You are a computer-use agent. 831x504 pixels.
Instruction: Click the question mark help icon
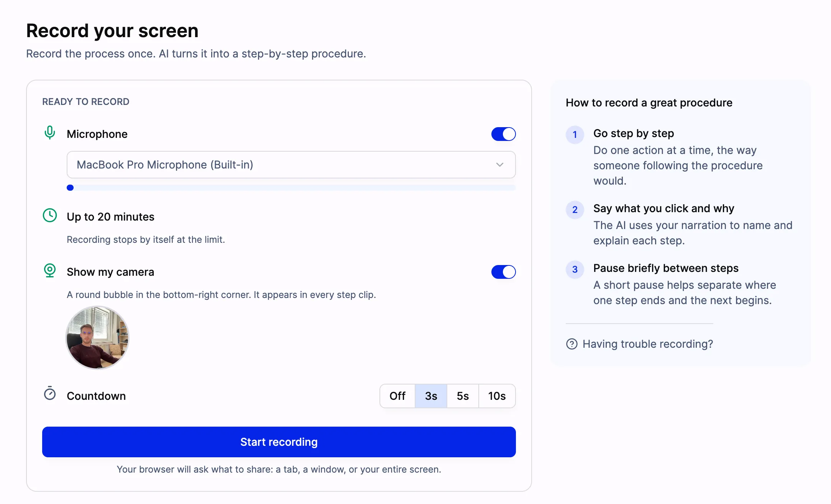pyautogui.click(x=572, y=344)
